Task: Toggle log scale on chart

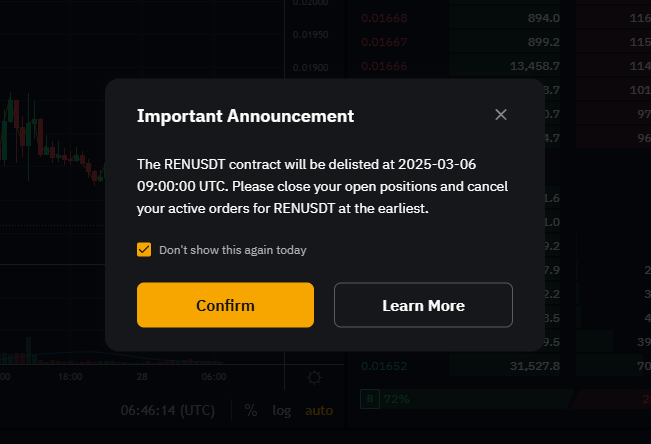Action: click(281, 411)
